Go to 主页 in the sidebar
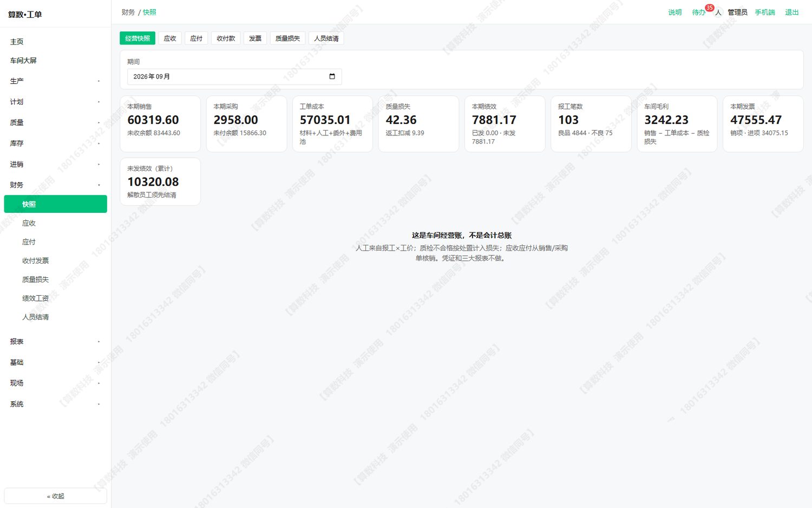Image resolution: width=812 pixels, height=508 pixels. point(55,42)
